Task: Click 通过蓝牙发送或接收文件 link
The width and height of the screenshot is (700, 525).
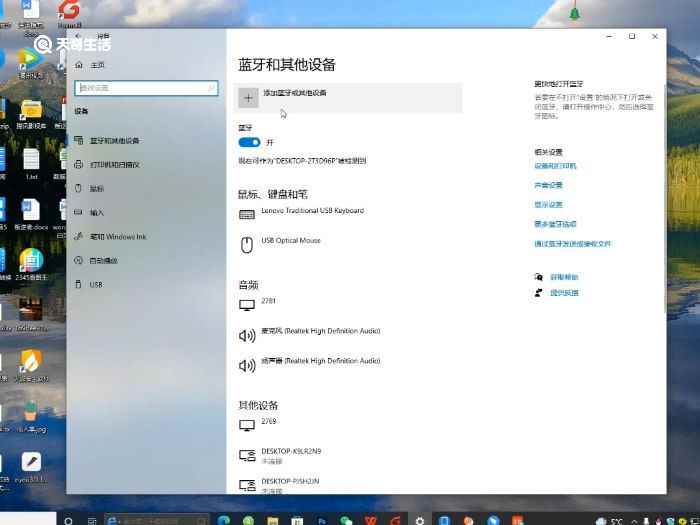Action: [572, 244]
